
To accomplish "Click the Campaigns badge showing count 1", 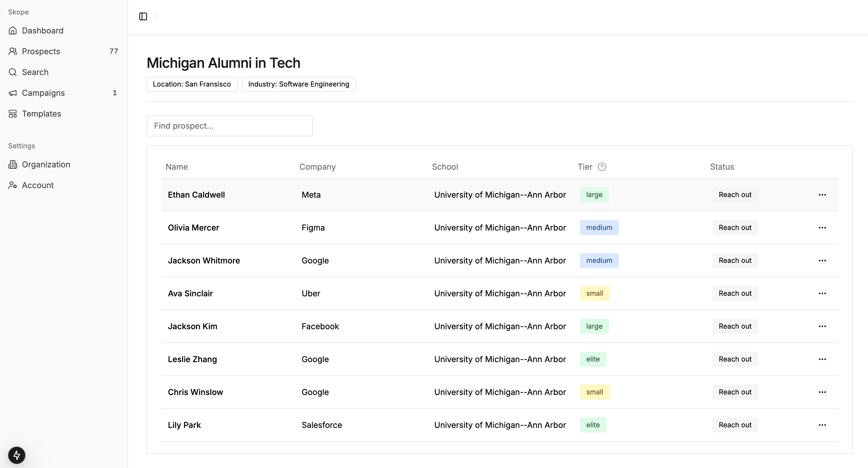I will point(115,93).
